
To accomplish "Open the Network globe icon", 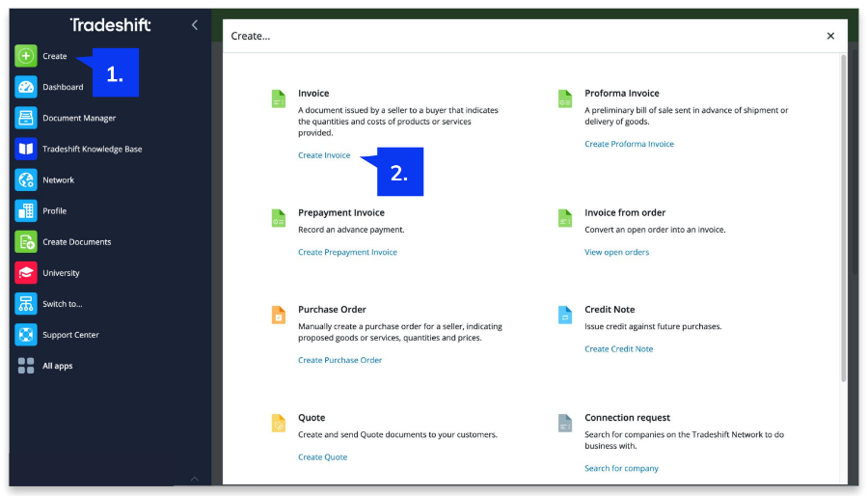I will click(x=26, y=179).
